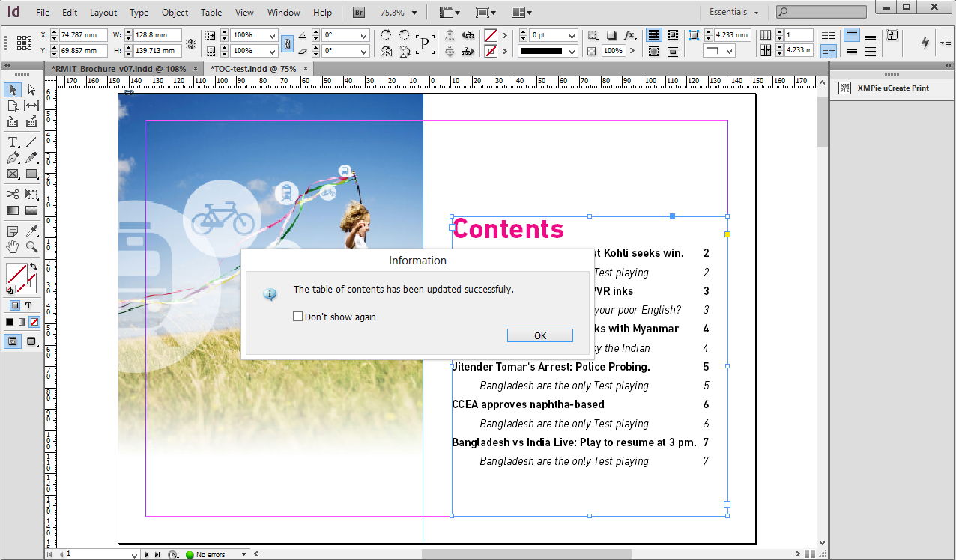Select the Hand tool
The image size is (956, 560).
[13, 247]
